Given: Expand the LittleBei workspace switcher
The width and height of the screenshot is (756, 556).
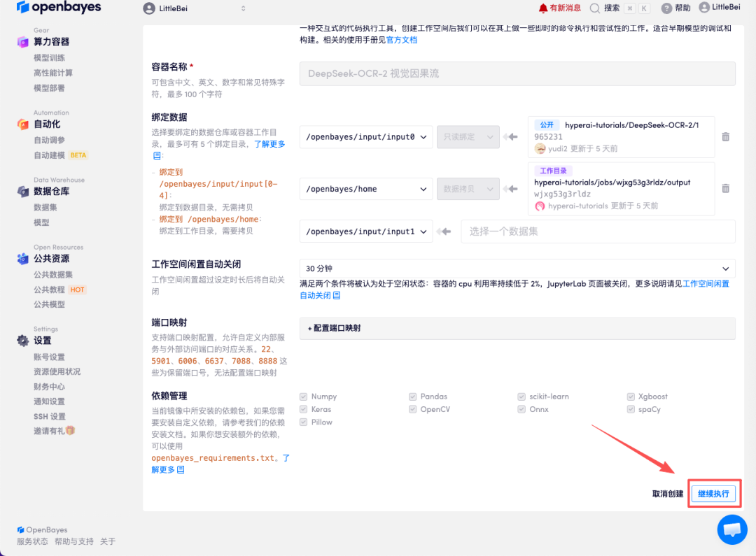Looking at the screenshot, I should pos(244,8).
